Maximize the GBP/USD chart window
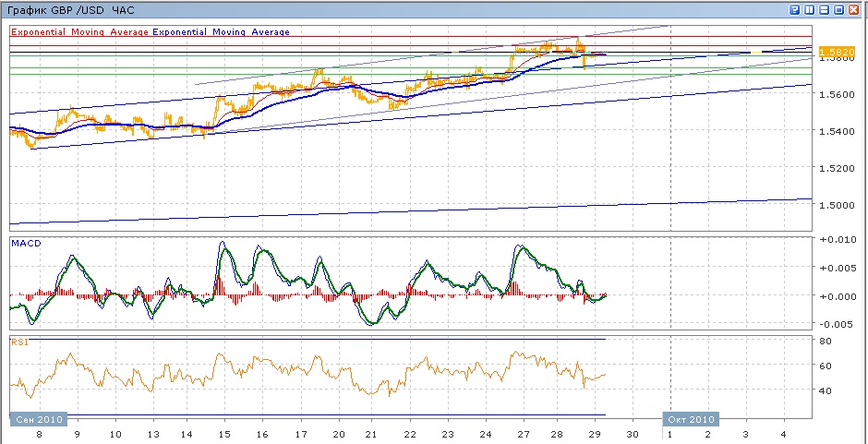 [839, 9]
